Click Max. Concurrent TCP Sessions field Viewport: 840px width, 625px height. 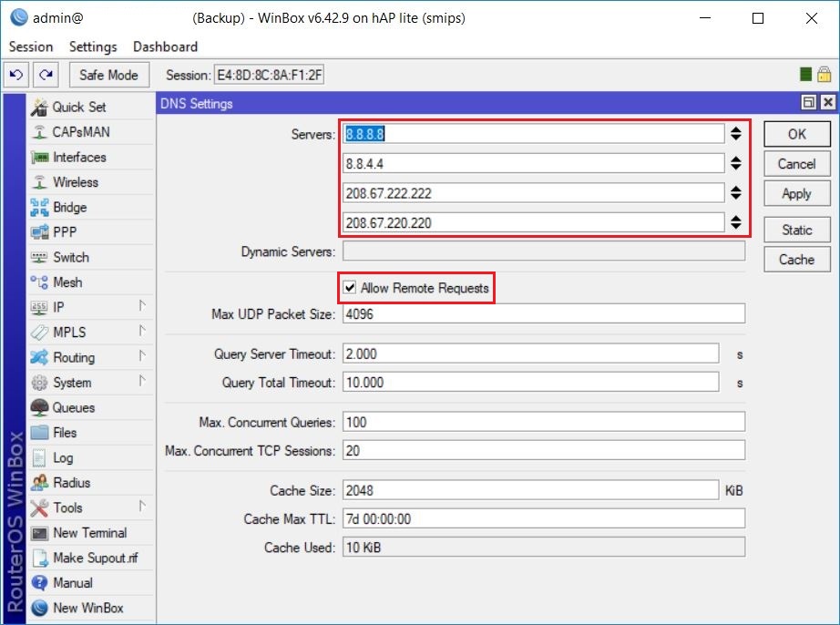544,450
